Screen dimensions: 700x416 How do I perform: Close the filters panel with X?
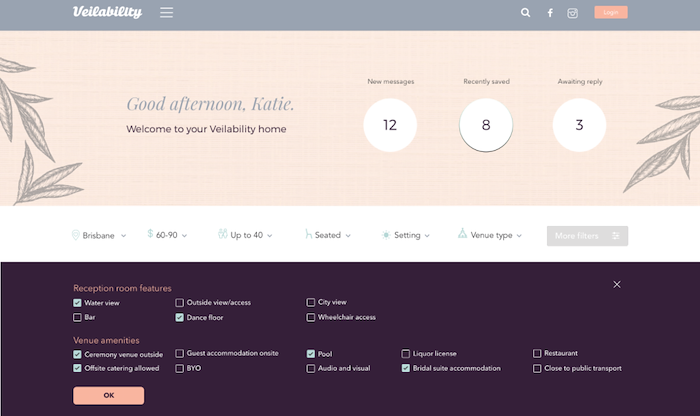coord(617,284)
